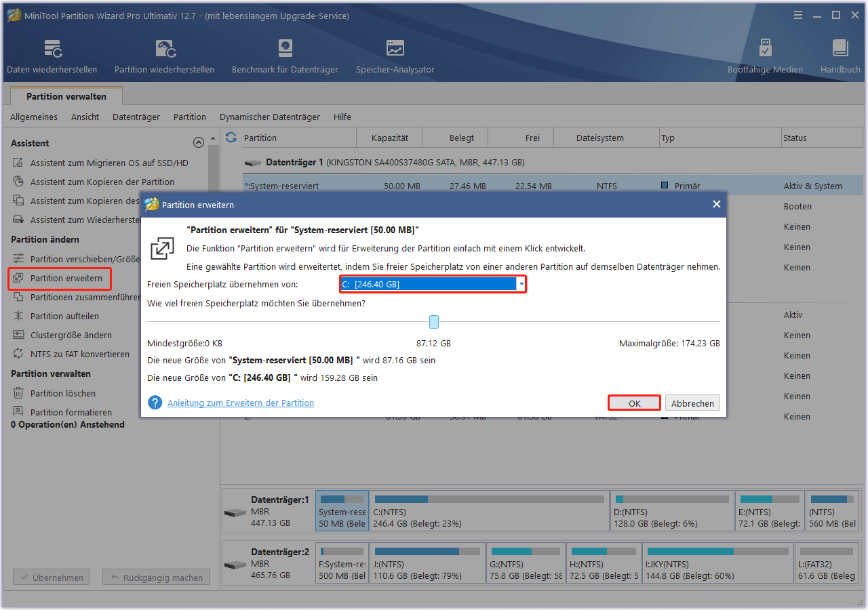Sort by Kapazität column header

click(389, 138)
